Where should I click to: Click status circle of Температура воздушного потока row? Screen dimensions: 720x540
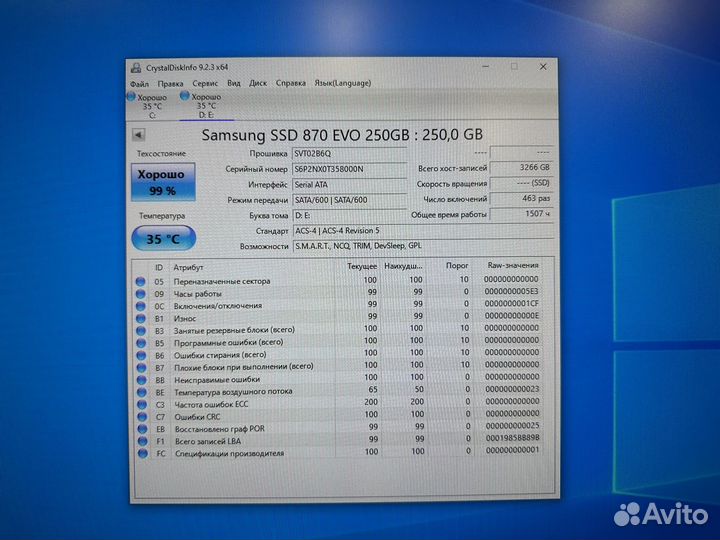[142, 392]
